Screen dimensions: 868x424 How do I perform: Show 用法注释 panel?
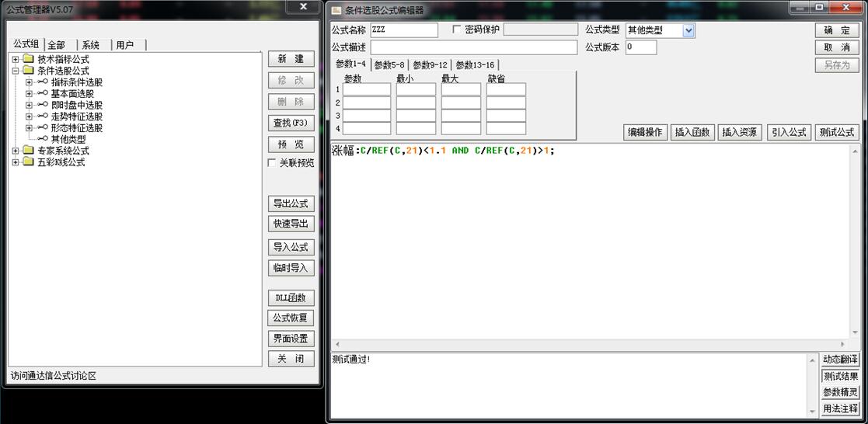point(840,408)
